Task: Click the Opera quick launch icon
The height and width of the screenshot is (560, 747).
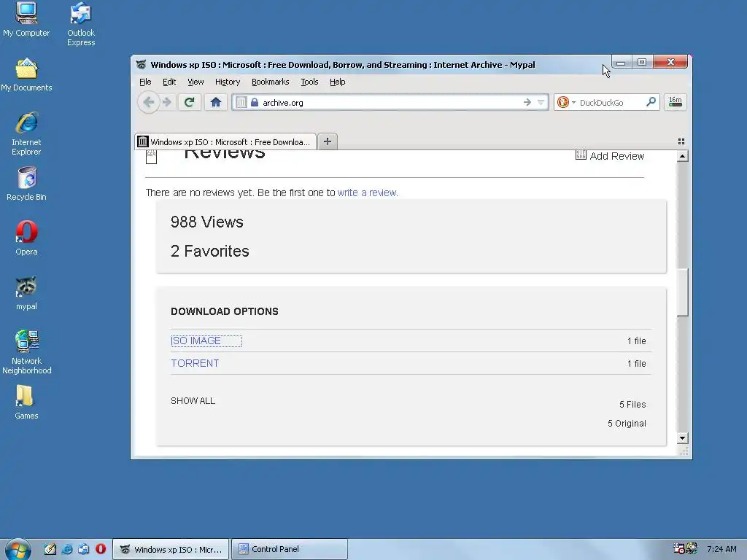Action: coord(101,549)
